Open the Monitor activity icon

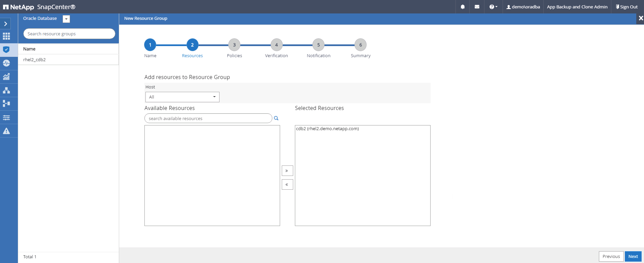[x=6, y=63]
